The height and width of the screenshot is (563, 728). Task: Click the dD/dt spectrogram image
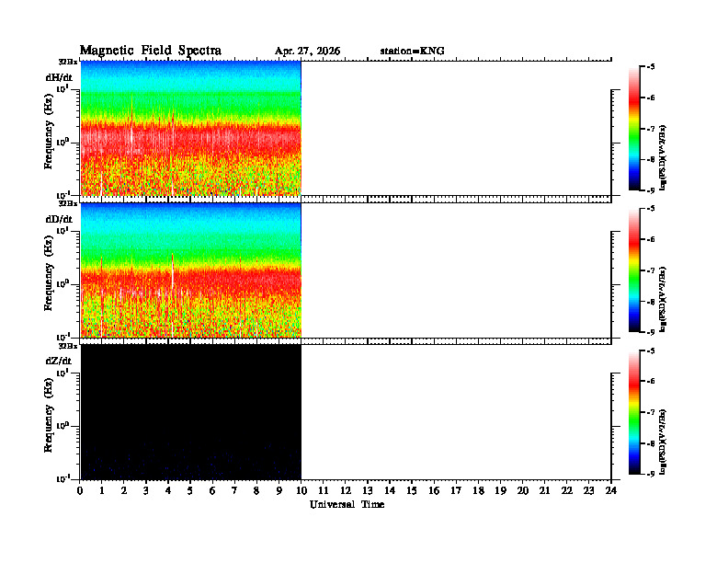coord(191,270)
